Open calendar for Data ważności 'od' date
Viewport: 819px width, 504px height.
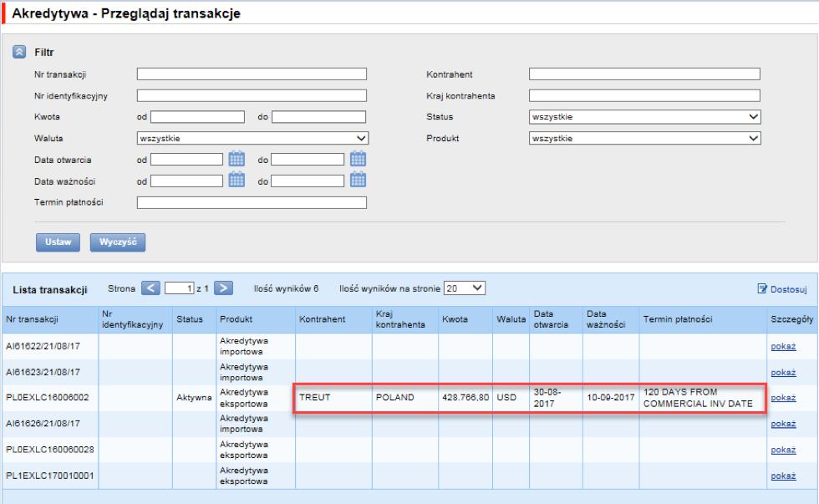[237, 181]
